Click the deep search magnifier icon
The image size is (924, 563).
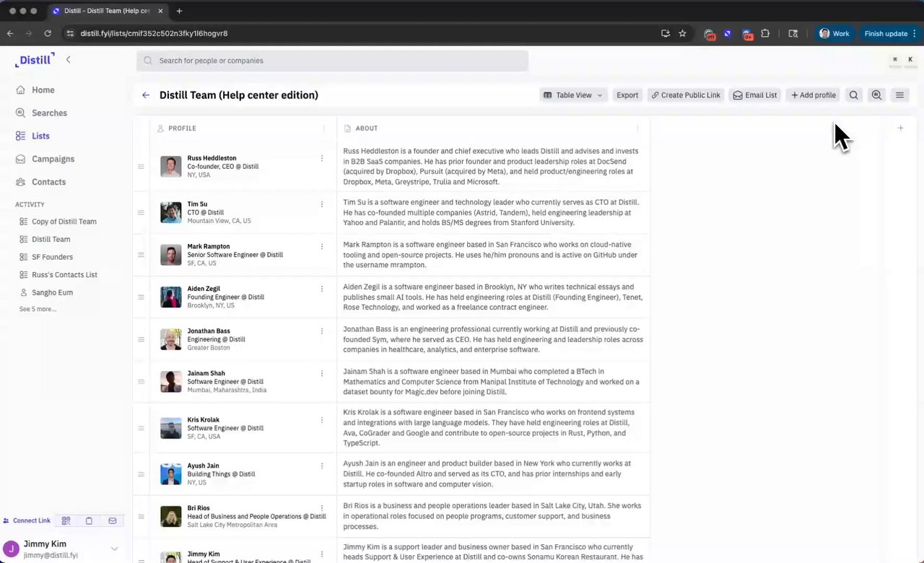pyautogui.click(x=876, y=95)
